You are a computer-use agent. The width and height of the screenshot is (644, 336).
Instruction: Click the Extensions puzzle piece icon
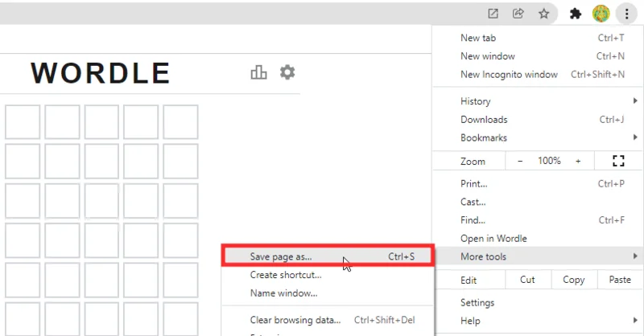click(x=576, y=14)
